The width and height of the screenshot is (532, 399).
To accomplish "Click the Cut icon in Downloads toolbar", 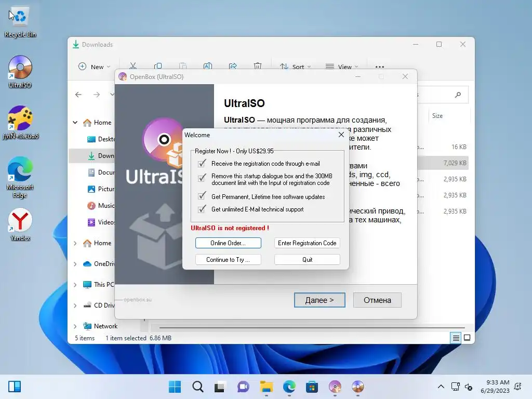I will [133, 66].
